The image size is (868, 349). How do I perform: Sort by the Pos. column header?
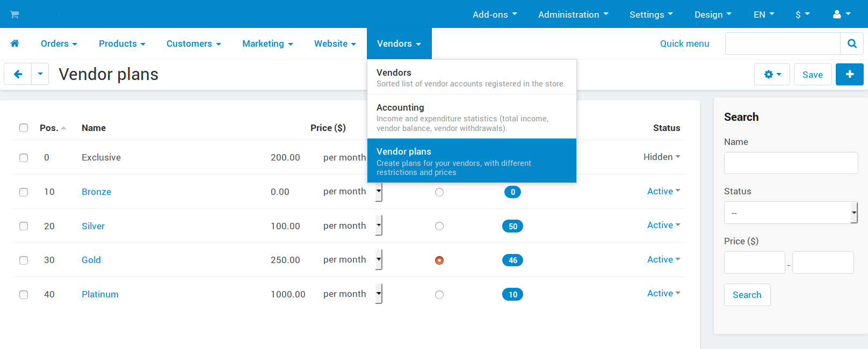click(x=53, y=128)
